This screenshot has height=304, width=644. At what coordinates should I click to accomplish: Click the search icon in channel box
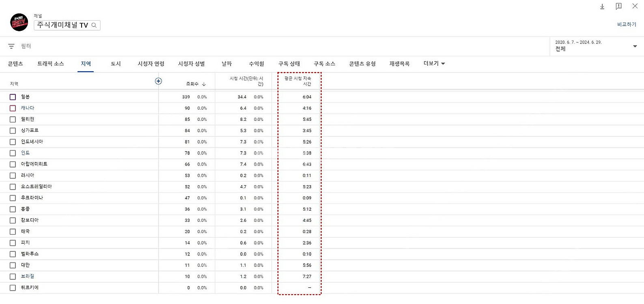click(94, 25)
